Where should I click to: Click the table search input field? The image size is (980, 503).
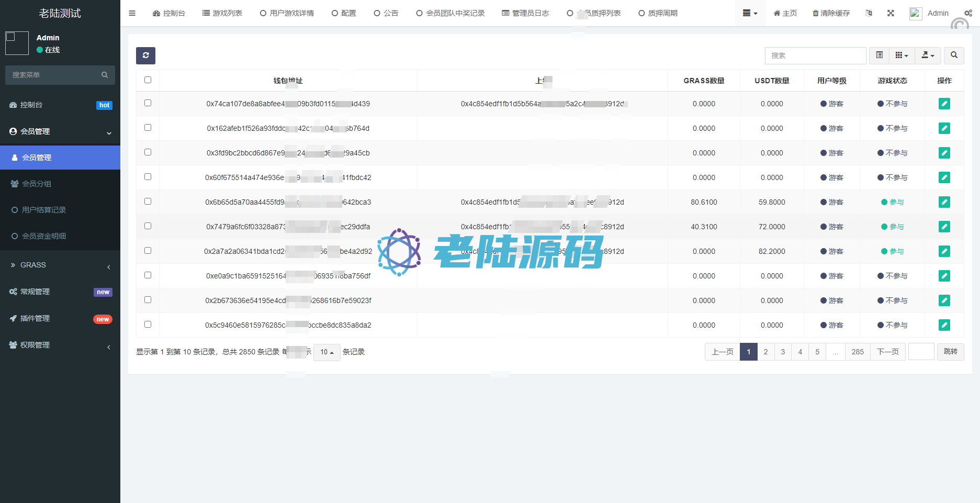point(815,55)
